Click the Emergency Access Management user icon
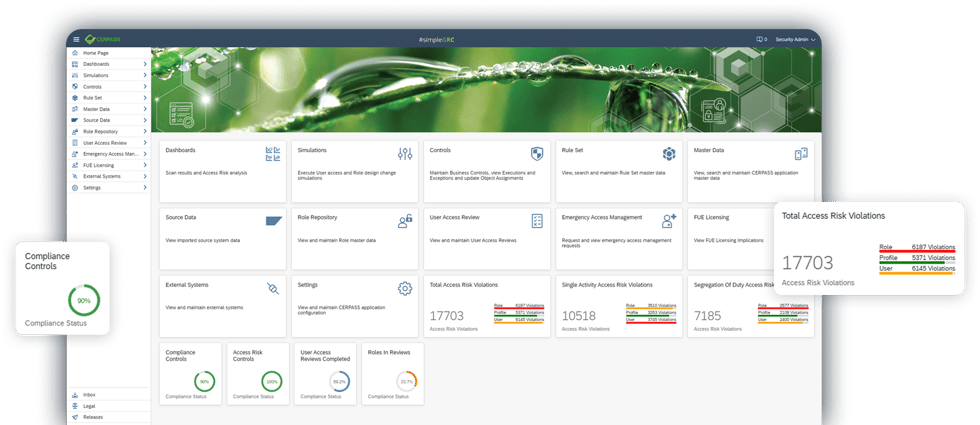Viewport: 980px width, 425px height. [x=669, y=221]
